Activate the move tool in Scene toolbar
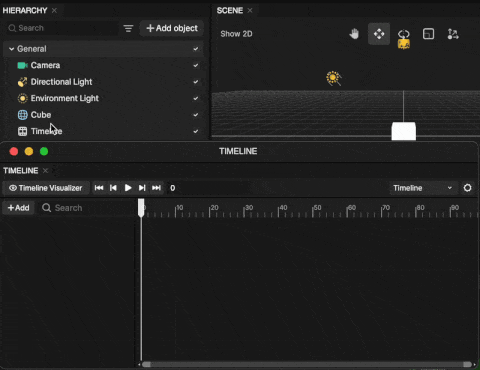480x370 pixels. click(x=379, y=34)
